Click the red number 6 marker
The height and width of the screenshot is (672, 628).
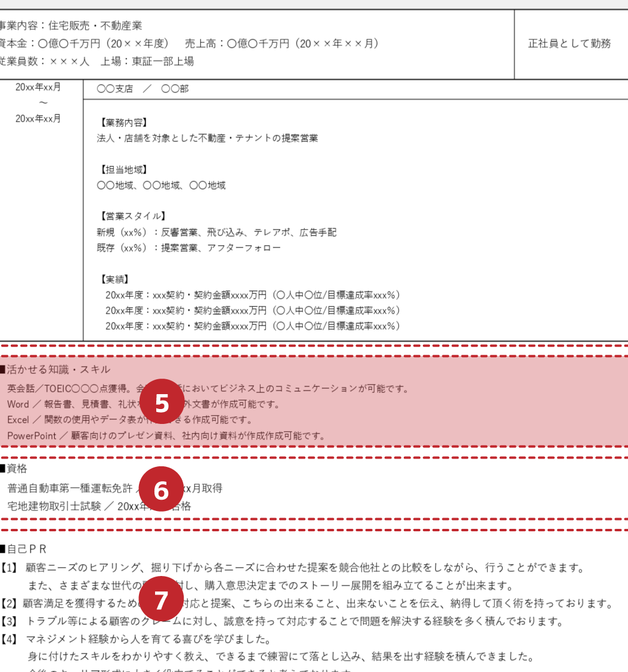[x=161, y=490]
